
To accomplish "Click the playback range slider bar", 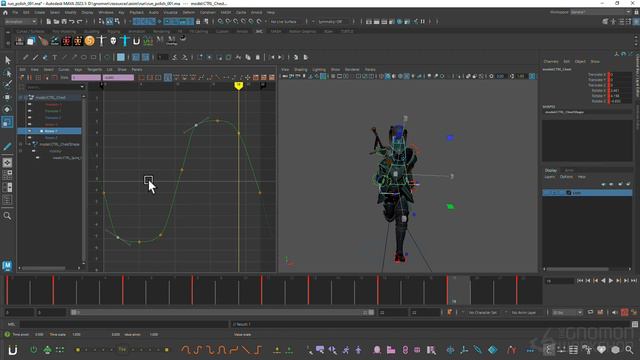I will click(222, 313).
